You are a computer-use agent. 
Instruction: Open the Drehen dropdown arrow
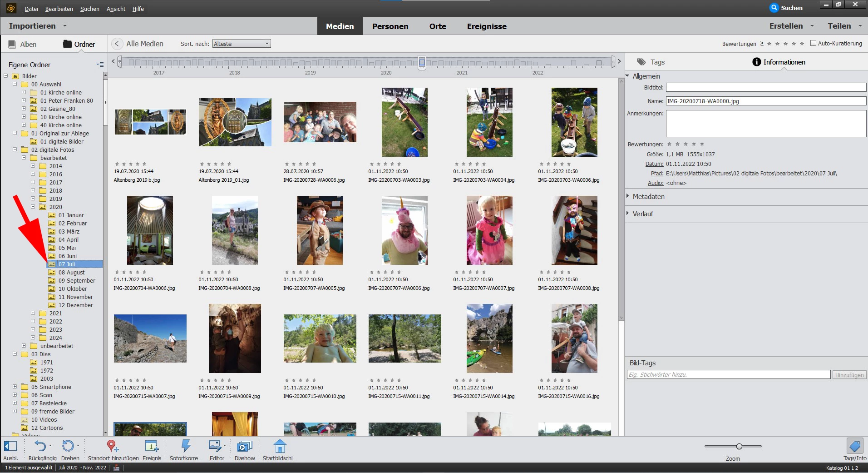(78, 445)
